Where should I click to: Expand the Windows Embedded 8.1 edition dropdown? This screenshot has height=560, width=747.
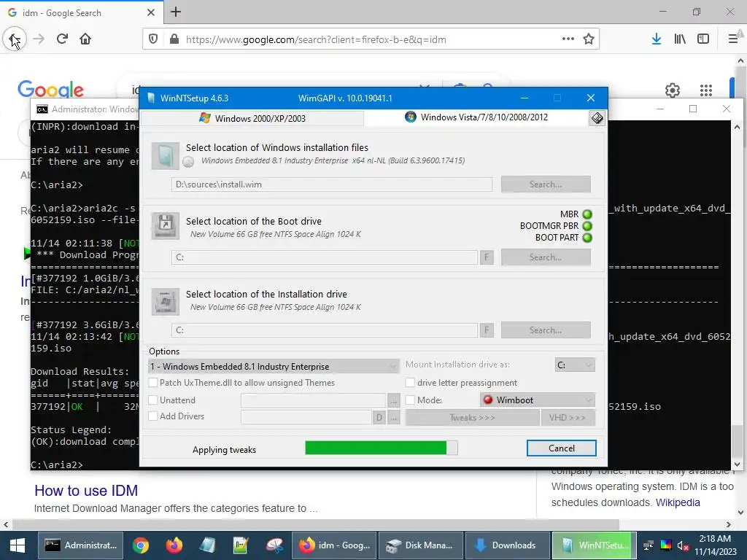click(274, 366)
